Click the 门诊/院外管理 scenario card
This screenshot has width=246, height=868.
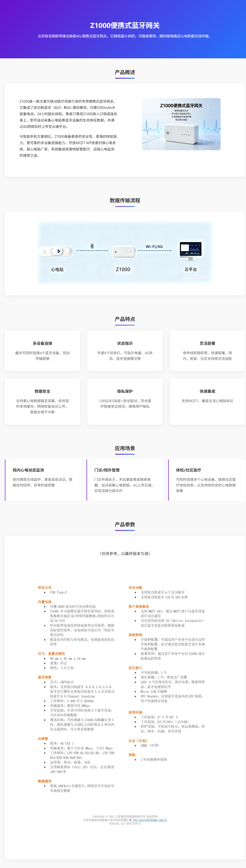click(x=125, y=480)
